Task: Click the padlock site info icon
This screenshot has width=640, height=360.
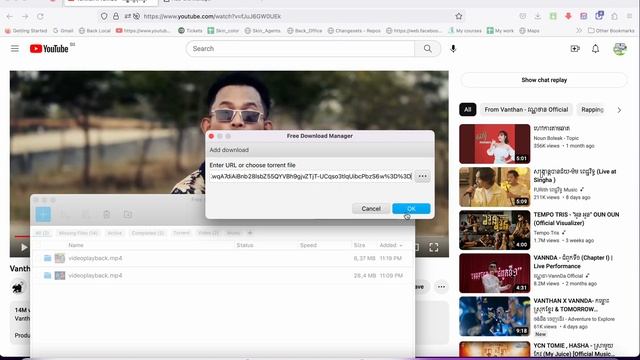Action: (x=116, y=16)
